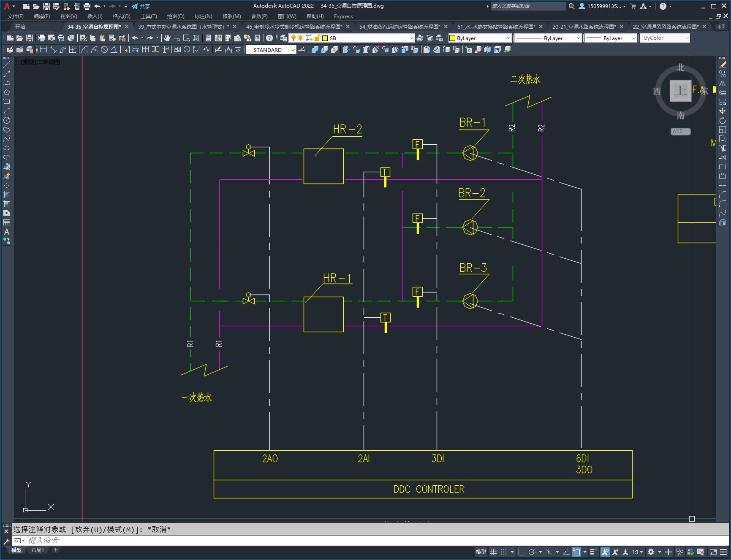Click the 3D Union solid editing icon
Image resolution: width=731 pixels, height=560 pixels.
(x=315, y=49)
